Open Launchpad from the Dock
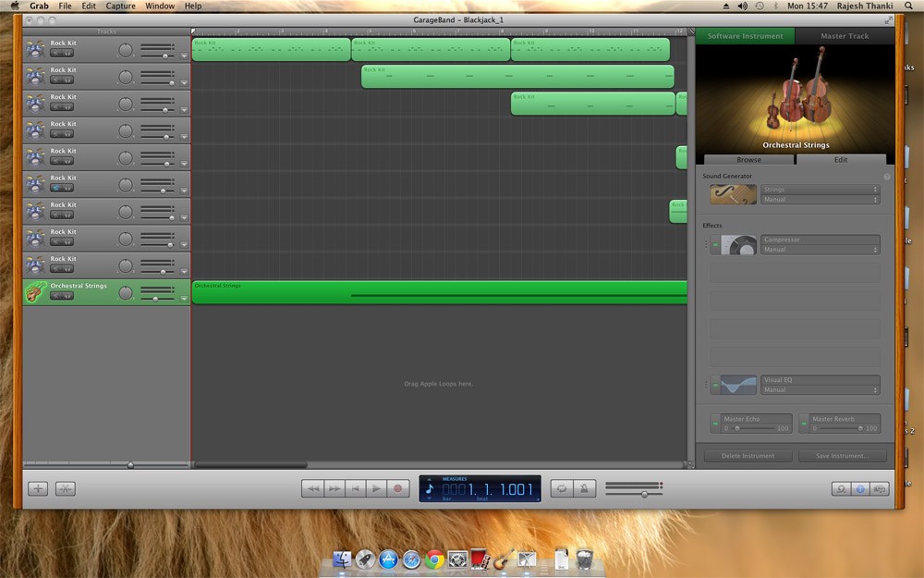 click(365, 560)
